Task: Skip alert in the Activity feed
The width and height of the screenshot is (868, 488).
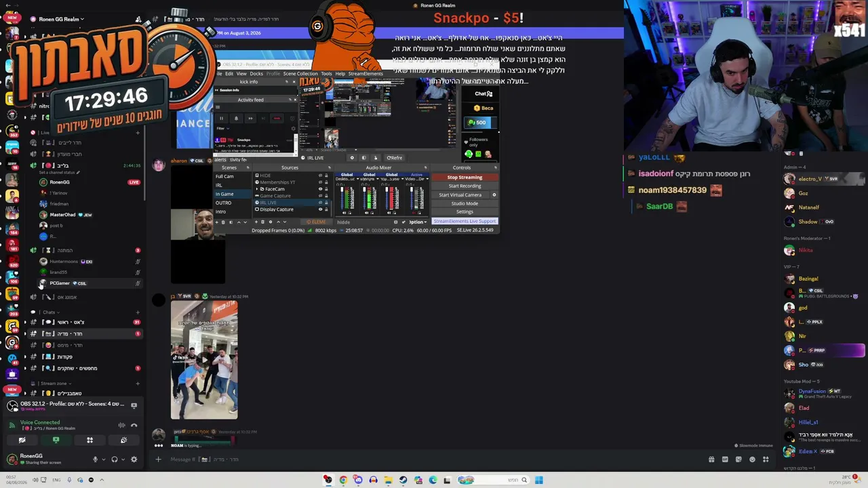Action: coord(250,119)
